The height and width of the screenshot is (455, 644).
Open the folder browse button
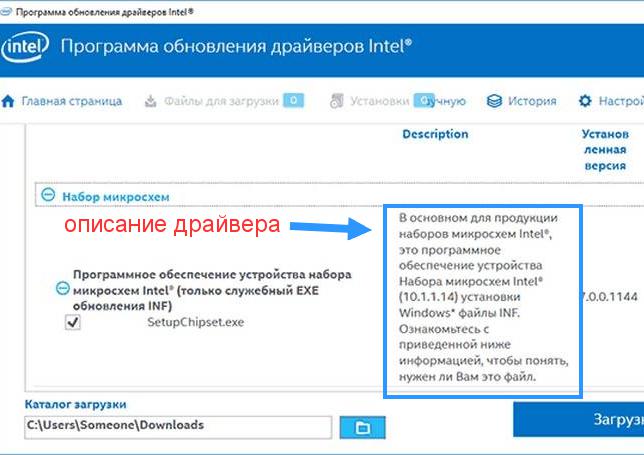coord(362,427)
